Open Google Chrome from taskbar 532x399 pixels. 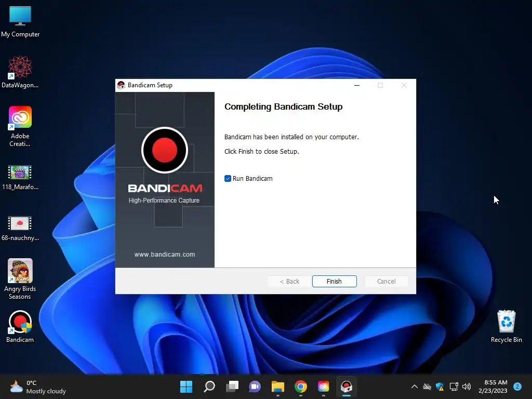(301, 387)
